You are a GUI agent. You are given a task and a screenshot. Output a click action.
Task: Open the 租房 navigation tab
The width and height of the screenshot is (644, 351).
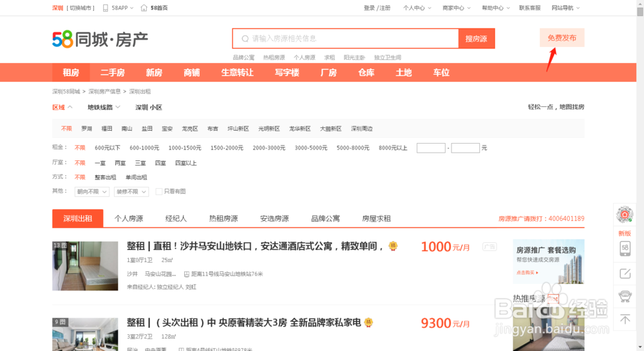71,73
